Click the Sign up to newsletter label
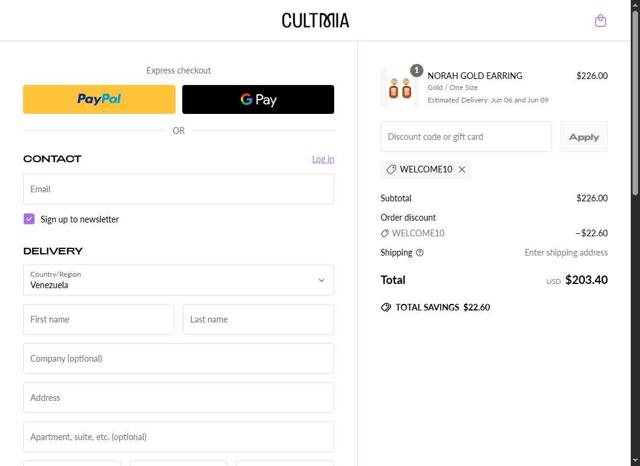The height and width of the screenshot is (466, 640). tap(80, 219)
